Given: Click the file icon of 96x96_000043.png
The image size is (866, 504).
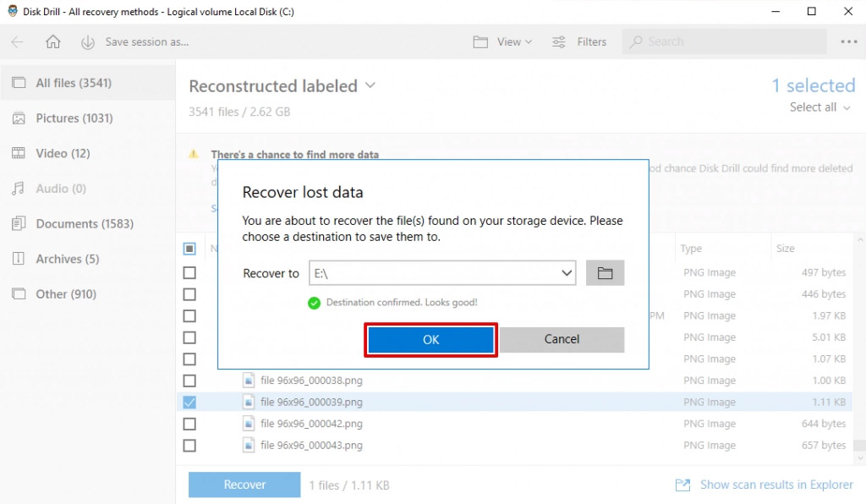Looking at the screenshot, I should click(249, 445).
